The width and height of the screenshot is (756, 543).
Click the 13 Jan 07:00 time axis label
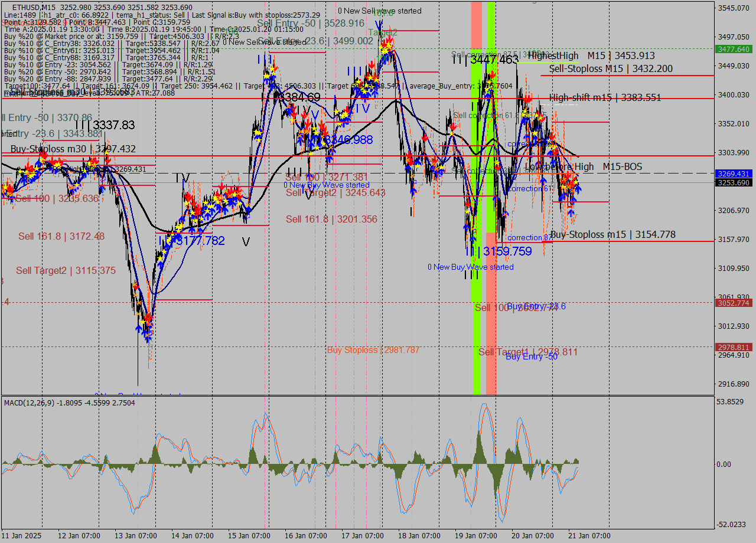(136, 536)
